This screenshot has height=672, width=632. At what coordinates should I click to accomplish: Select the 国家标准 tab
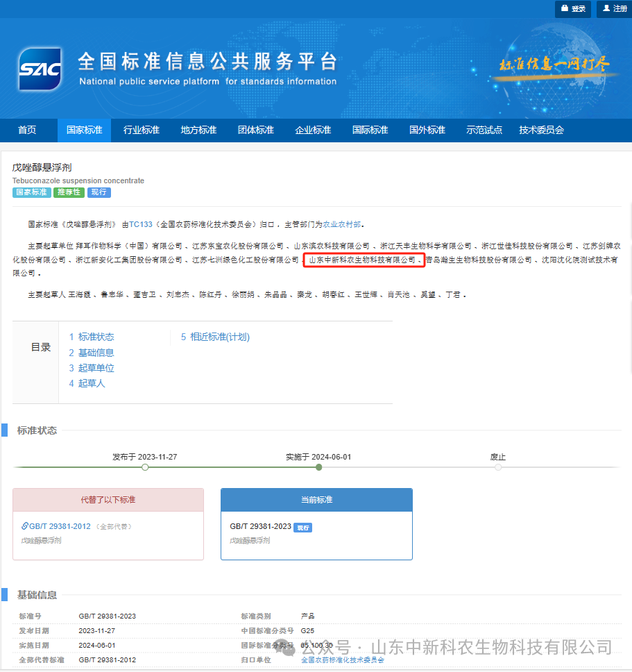[85, 130]
